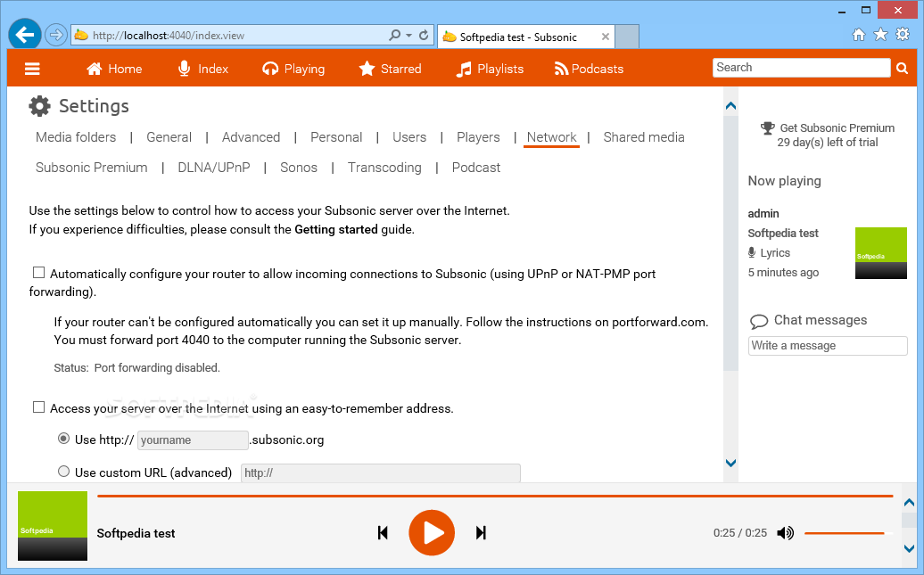The image size is (924, 575).
Task: Select the Network settings tab
Action: pos(551,137)
